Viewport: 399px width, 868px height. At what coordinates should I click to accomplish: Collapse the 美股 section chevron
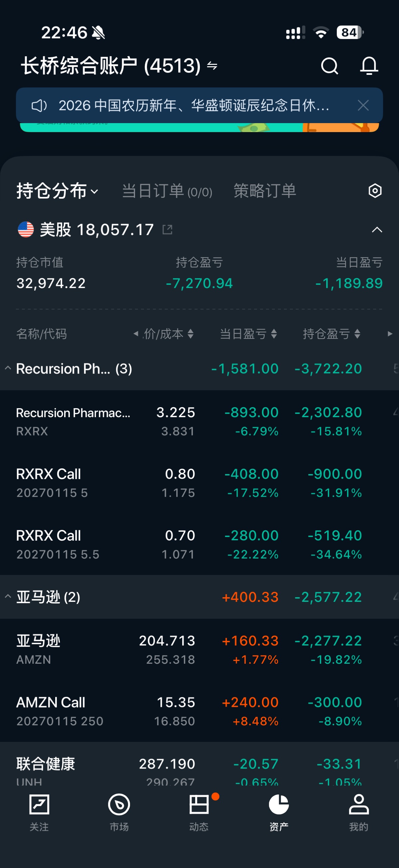pos(377,230)
